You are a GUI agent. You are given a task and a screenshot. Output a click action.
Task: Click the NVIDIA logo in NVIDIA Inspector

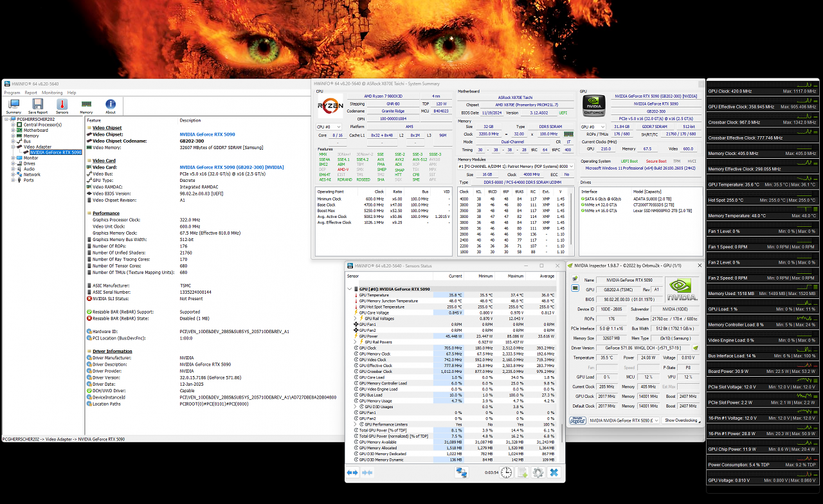682,290
